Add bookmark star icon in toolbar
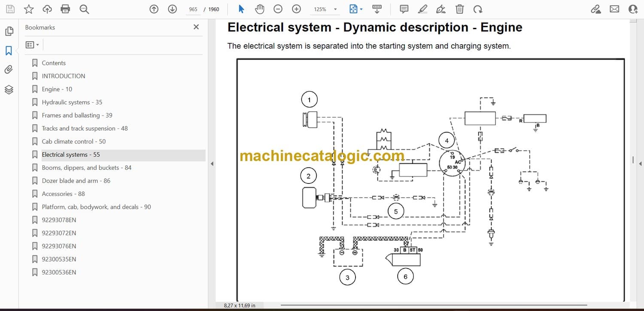The height and width of the screenshot is (311, 644). tap(29, 9)
